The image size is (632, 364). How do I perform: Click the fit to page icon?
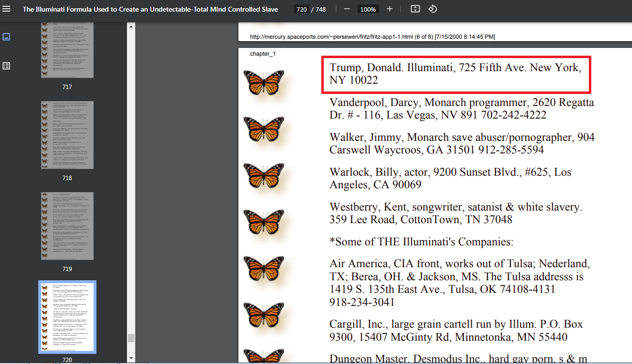coord(415,9)
